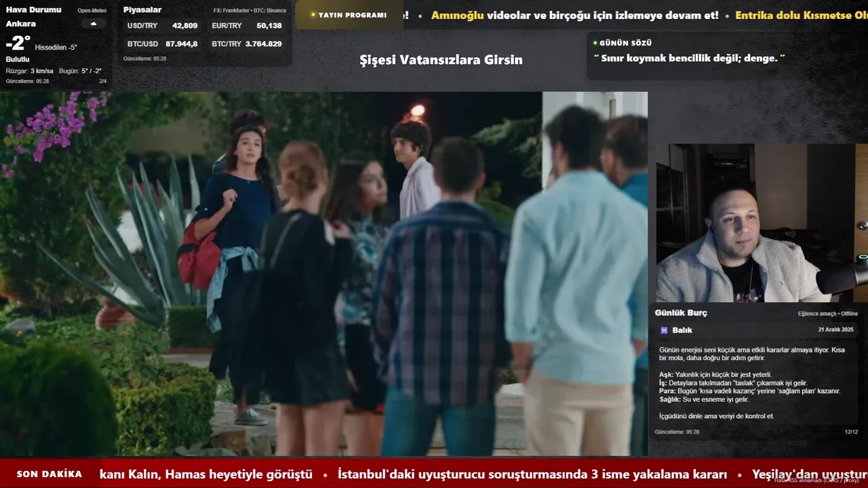The height and width of the screenshot is (488, 868).
Task: Select the BTC/TRY 3.764.829 price cell
Action: tap(247, 44)
